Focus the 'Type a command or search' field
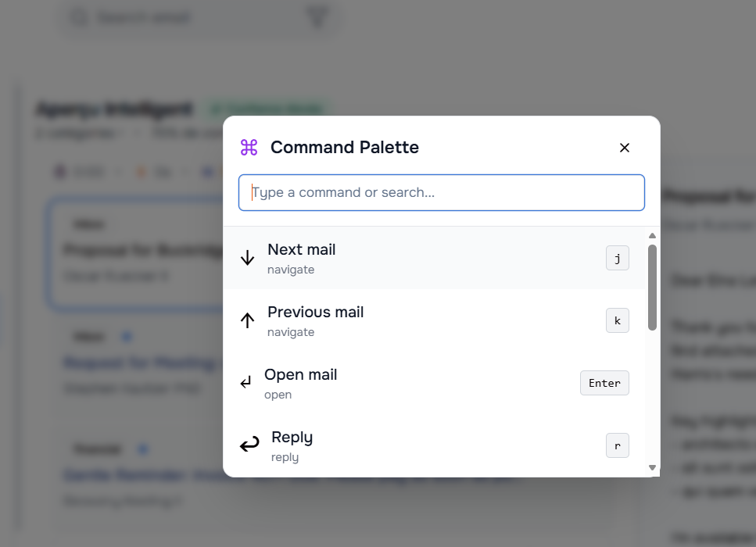 [441, 192]
